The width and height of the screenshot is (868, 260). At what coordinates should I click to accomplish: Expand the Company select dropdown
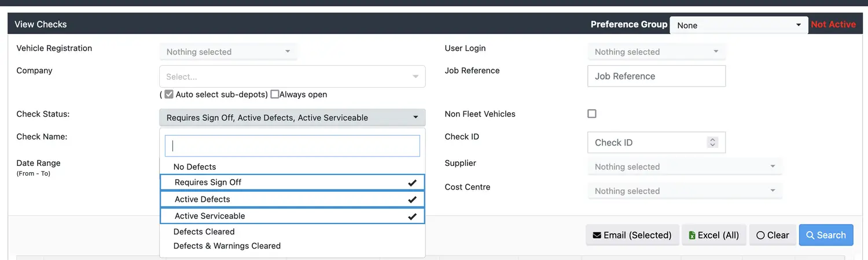(x=292, y=76)
